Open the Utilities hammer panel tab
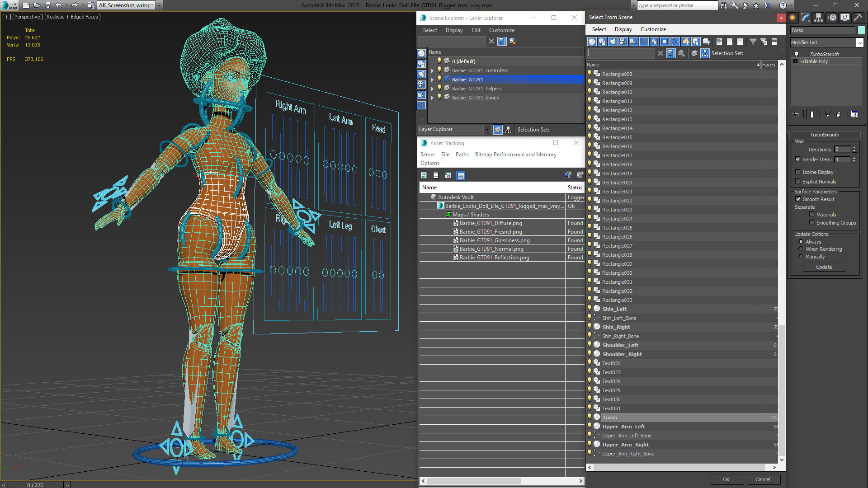Image resolution: width=868 pixels, height=488 pixels. [857, 18]
